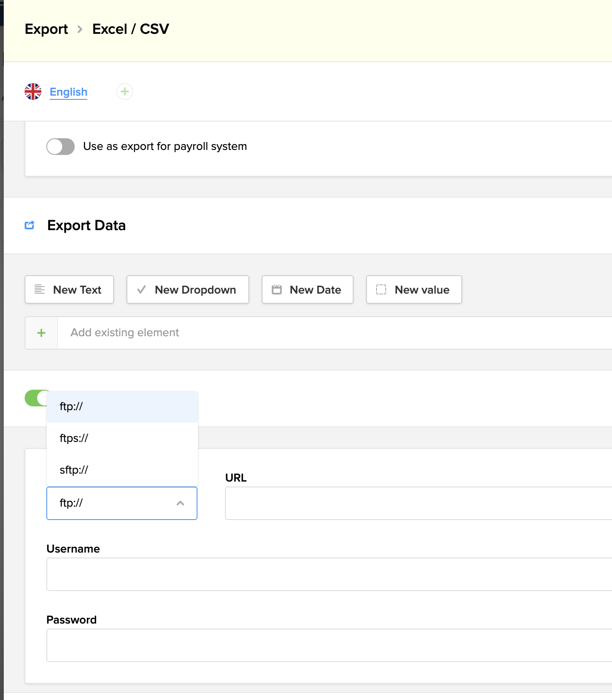This screenshot has width=612, height=700.
Task: Click the green plus add element icon
Action: pos(41,333)
